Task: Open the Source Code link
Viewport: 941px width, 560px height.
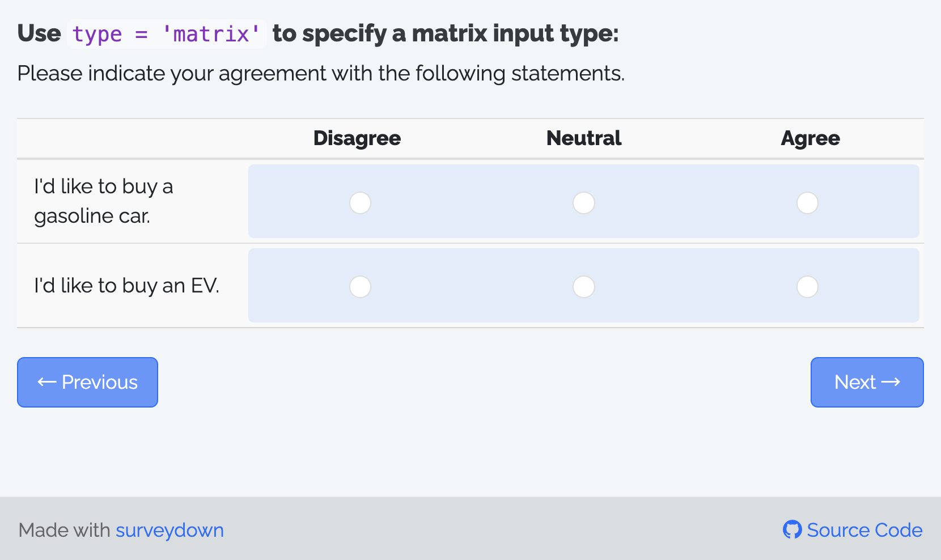Action: pos(864,530)
